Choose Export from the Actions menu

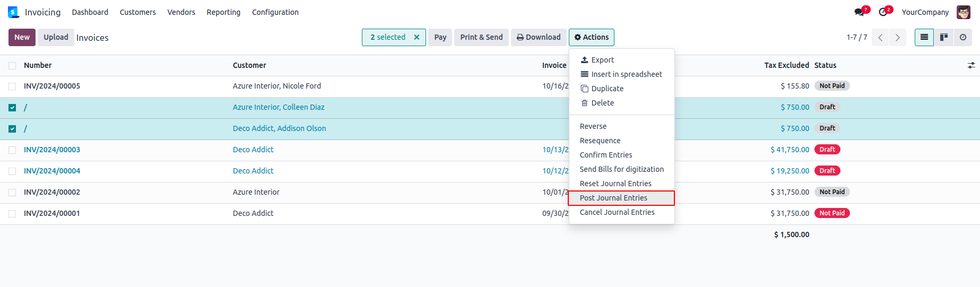point(602,60)
